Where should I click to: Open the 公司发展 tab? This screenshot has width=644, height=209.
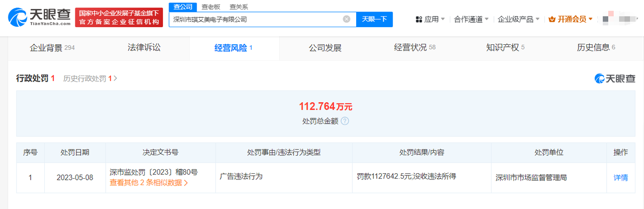(325, 48)
